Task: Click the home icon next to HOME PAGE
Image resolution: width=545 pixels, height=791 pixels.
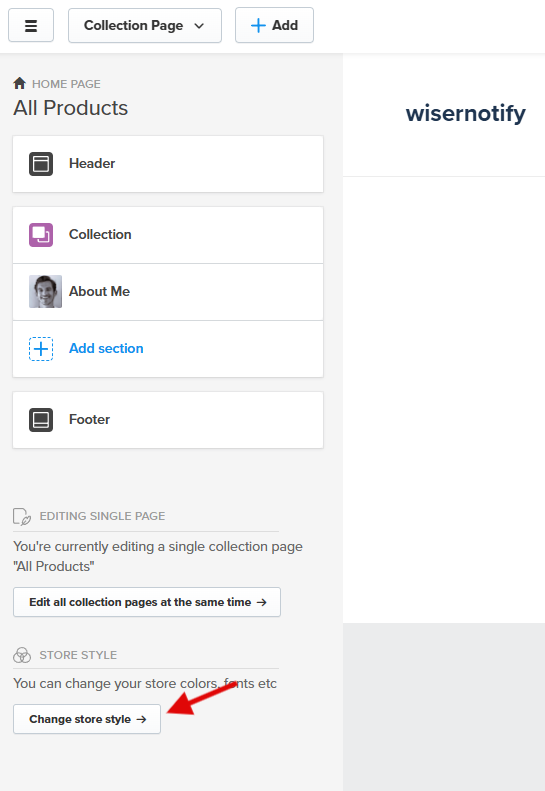Action: coord(20,83)
